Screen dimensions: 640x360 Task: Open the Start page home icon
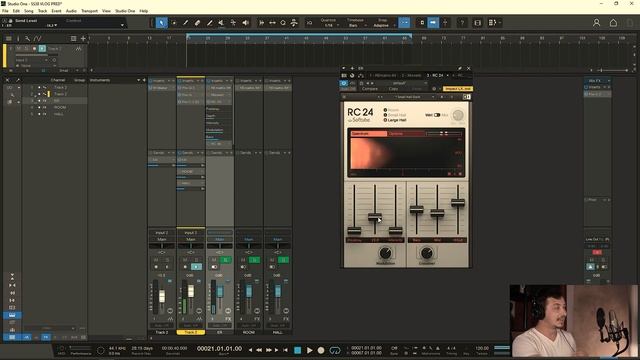[x=613, y=23]
